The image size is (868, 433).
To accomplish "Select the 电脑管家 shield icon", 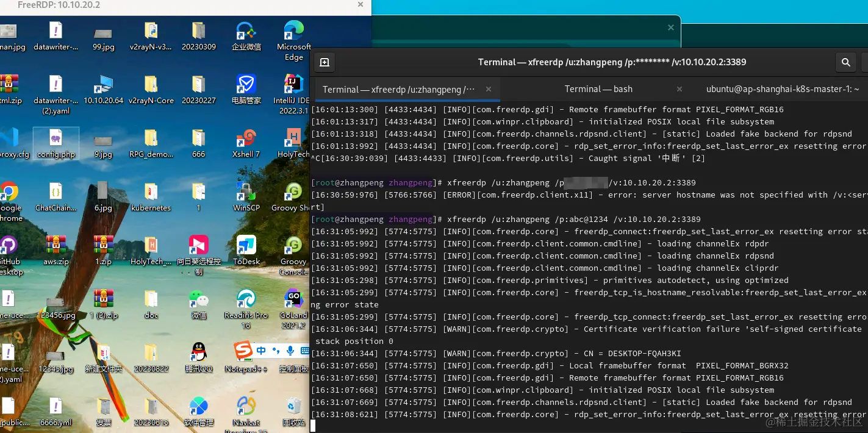I will pos(246,90).
